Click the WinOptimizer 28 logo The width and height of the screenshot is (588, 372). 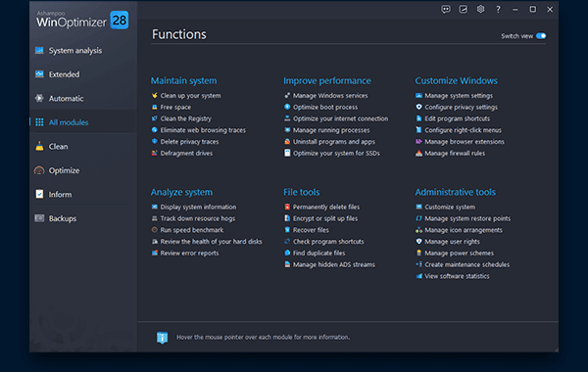click(82, 21)
